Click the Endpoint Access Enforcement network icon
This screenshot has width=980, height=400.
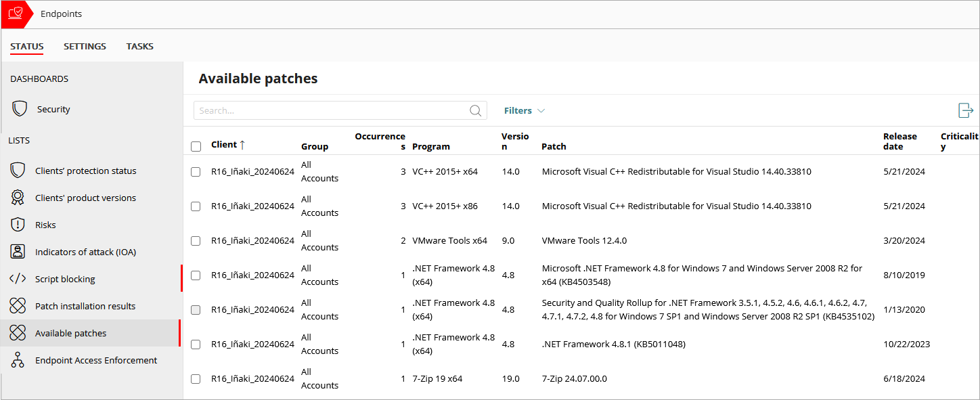(18, 360)
